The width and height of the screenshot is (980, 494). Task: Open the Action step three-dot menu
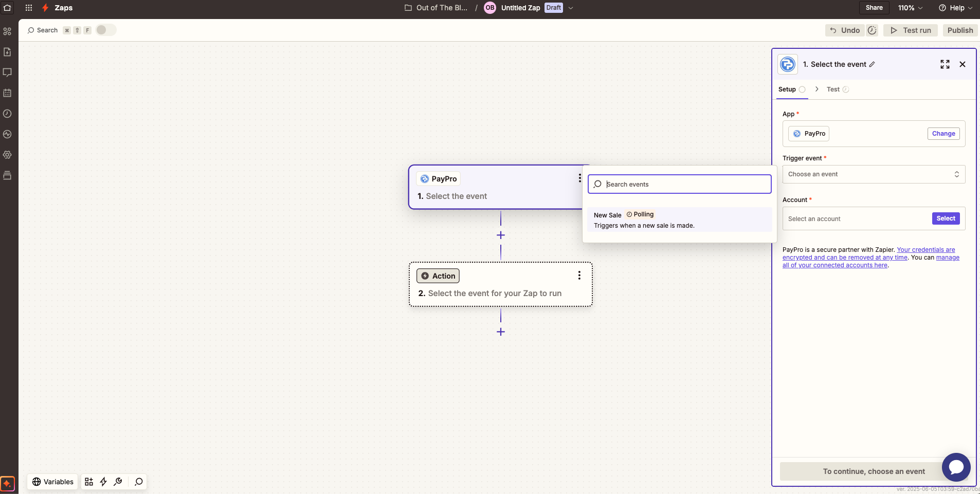click(x=579, y=276)
